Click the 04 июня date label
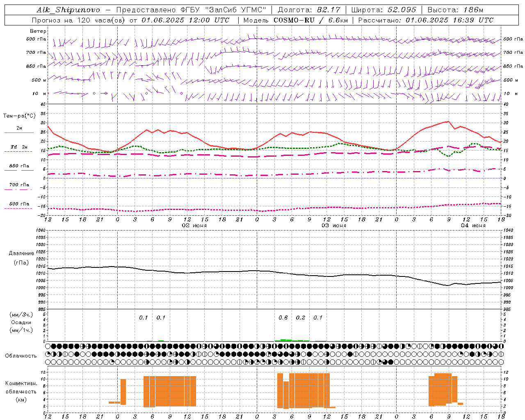Image resolution: width=525 pixels, height=420 pixels. (473, 226)
